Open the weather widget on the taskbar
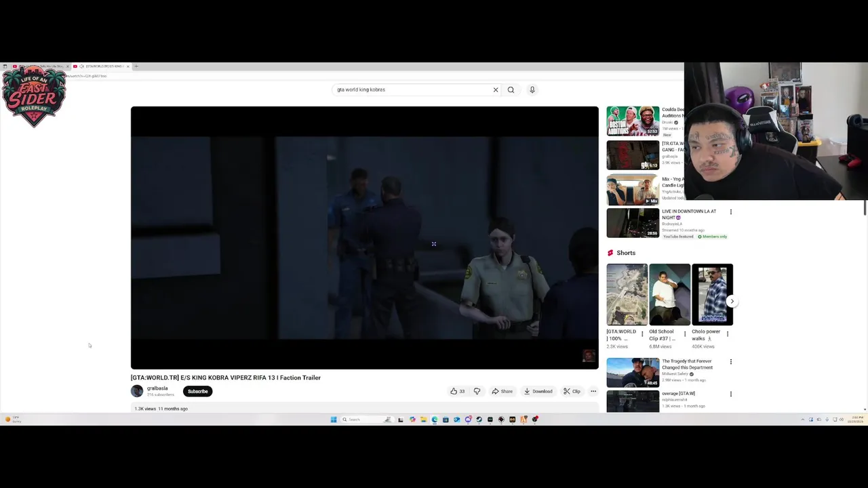This screenshot has width=868, height=488. click(14, 420)
